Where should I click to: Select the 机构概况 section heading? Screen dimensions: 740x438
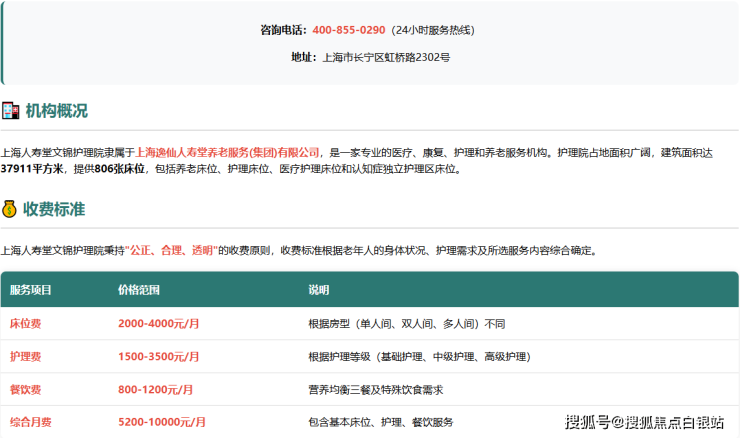pyautogui.click(x=57, y=110)
